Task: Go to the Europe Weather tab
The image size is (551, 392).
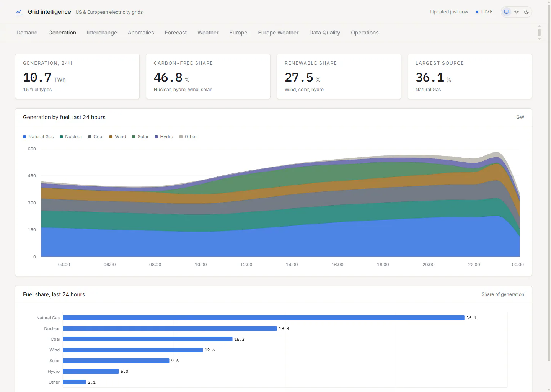Action: [x=278, y=33]
